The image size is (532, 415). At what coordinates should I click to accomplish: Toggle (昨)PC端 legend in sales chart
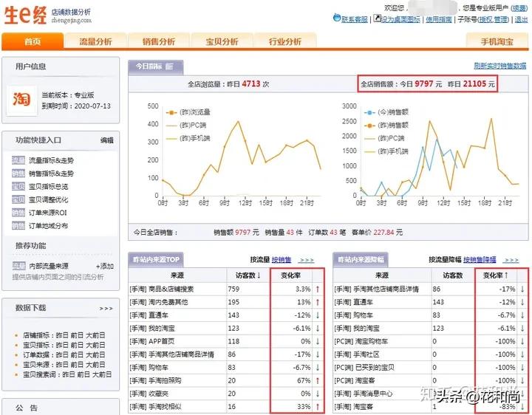384,138
